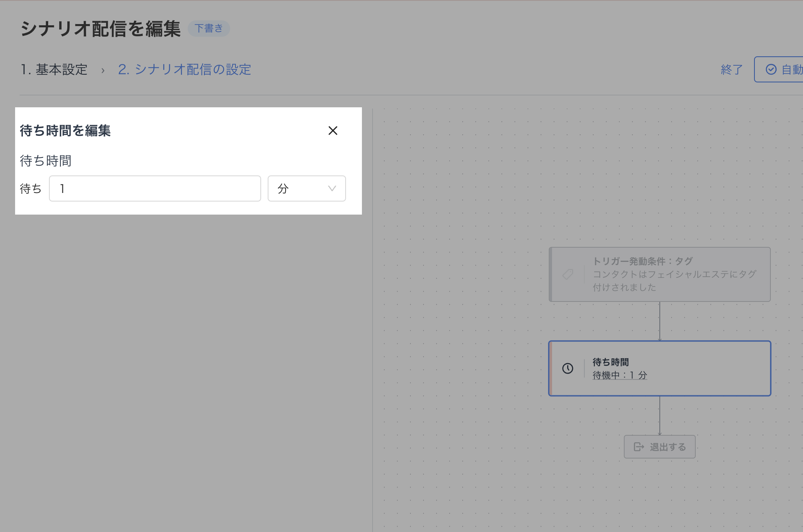This screenshot has height=532, width=803.
Task: Click the chevron arrow in unit selector
Action: 332,188
